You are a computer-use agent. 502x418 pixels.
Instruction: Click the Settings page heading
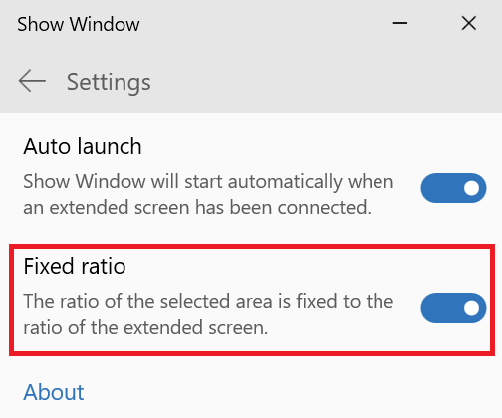coord(109,82)
